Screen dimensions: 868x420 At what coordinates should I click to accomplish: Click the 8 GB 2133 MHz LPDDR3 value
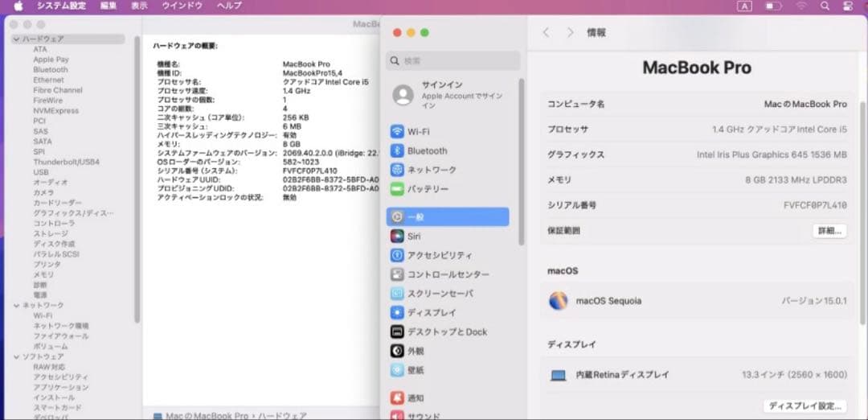[796, 180]
